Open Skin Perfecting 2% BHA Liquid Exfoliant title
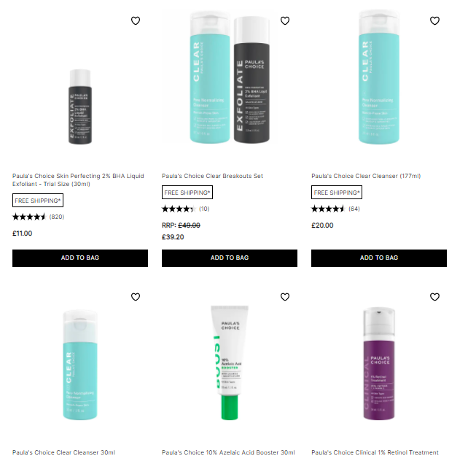476x456 pixels. [x=78, y=180]
